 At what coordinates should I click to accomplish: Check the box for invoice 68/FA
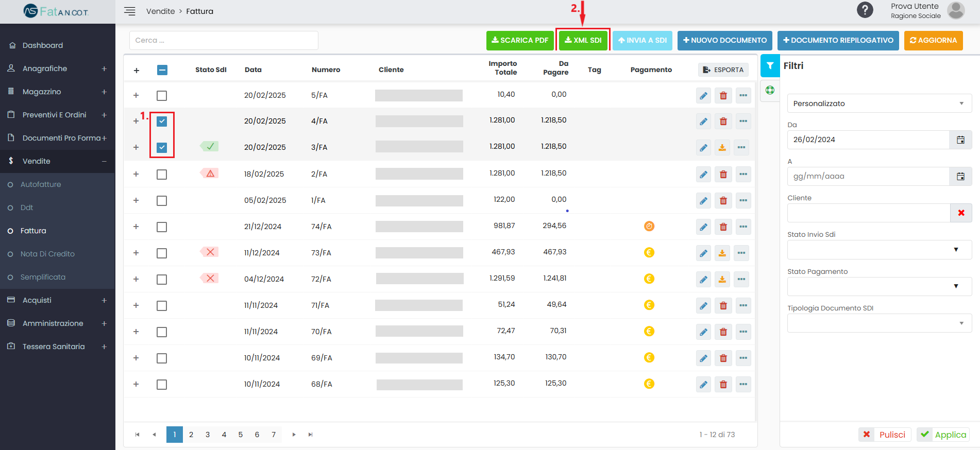pos(162,385)
